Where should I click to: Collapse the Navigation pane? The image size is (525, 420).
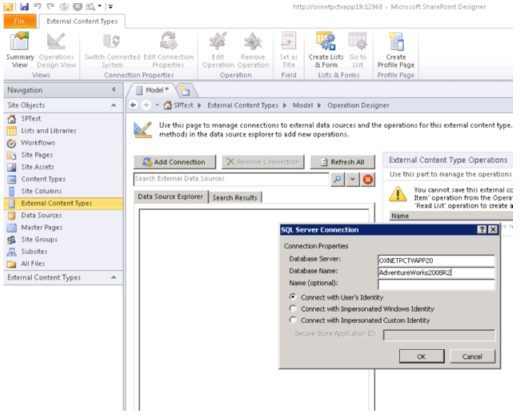[x=114, y=90]
